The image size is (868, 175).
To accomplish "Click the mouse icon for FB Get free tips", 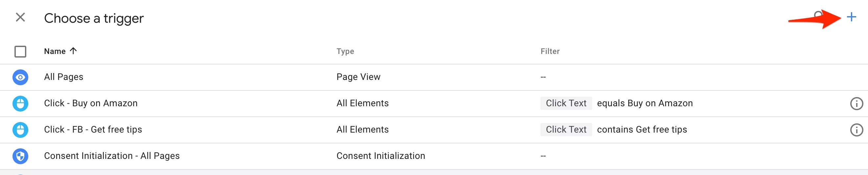I will tap(20, 130).
